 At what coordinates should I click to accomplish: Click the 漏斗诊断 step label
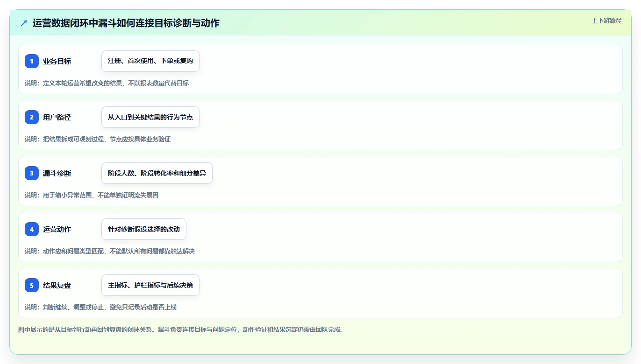[x=57, y=173]
